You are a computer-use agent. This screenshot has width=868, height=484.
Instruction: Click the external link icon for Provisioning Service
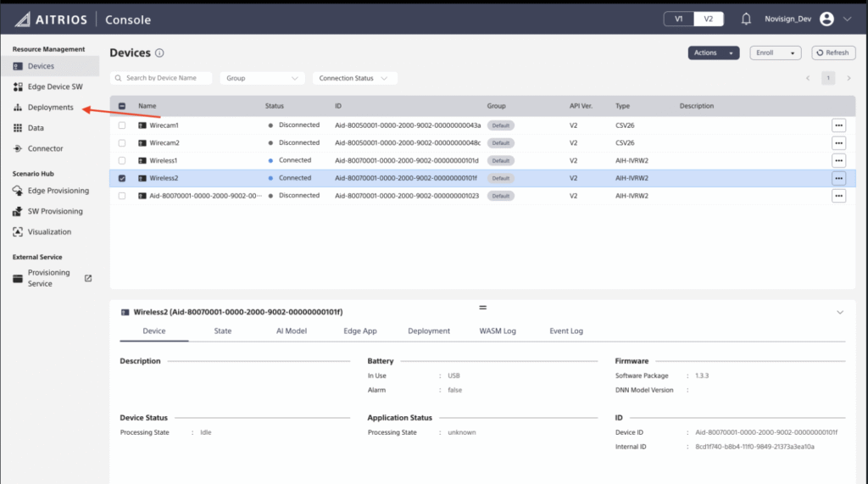pos(88,278)
